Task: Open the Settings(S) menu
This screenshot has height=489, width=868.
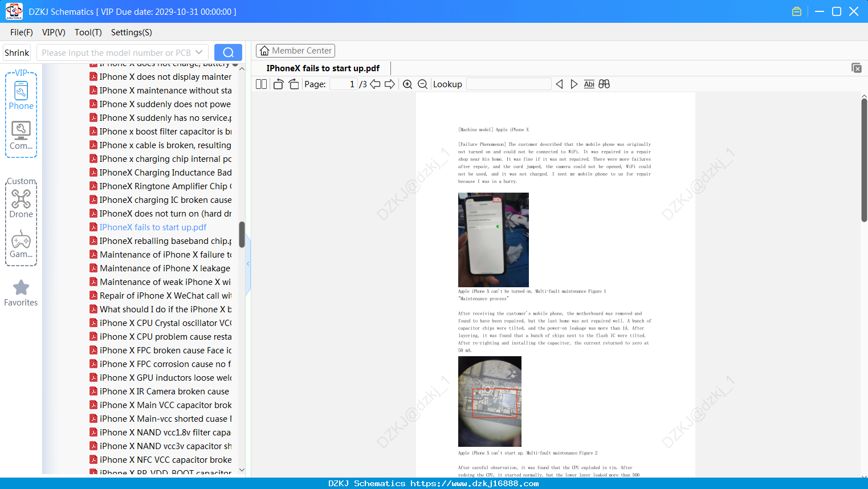Action: pos(132,32)
